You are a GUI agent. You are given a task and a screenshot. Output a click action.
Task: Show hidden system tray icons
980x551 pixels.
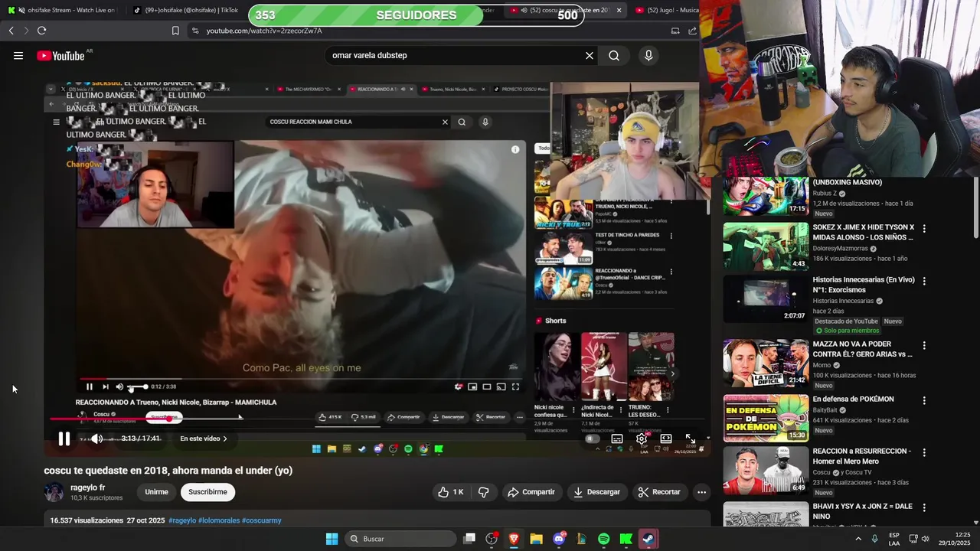857,539
